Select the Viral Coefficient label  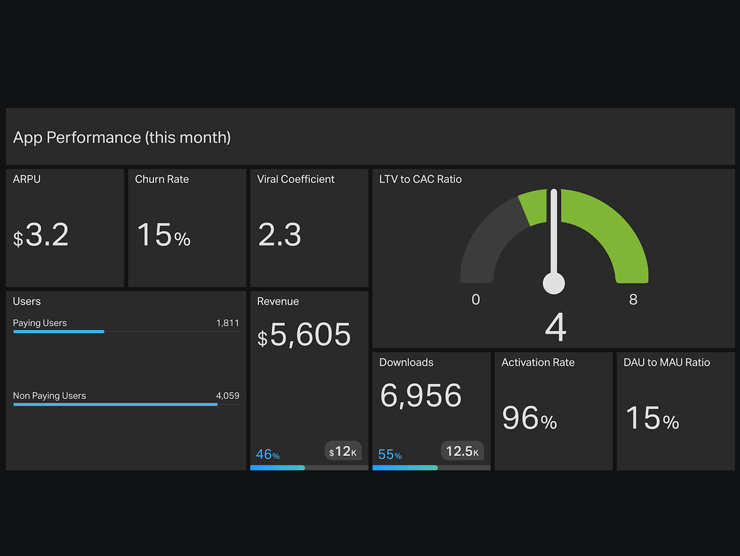pos(295,179)
